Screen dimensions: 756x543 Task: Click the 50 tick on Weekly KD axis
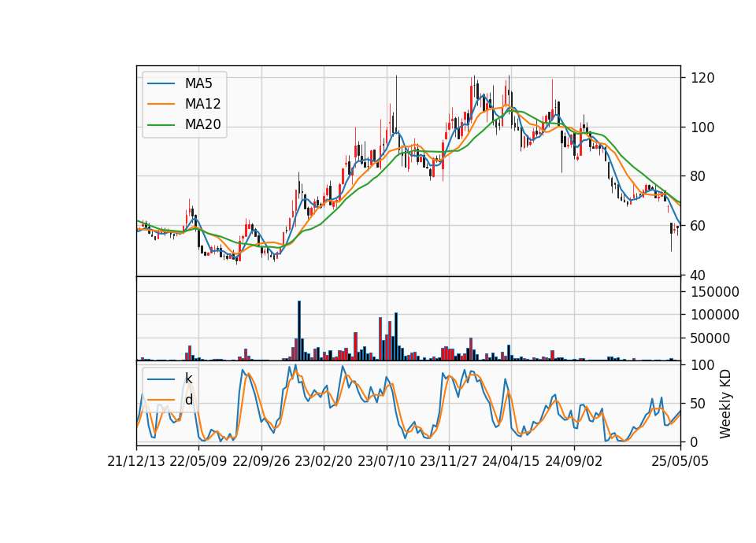699,403
